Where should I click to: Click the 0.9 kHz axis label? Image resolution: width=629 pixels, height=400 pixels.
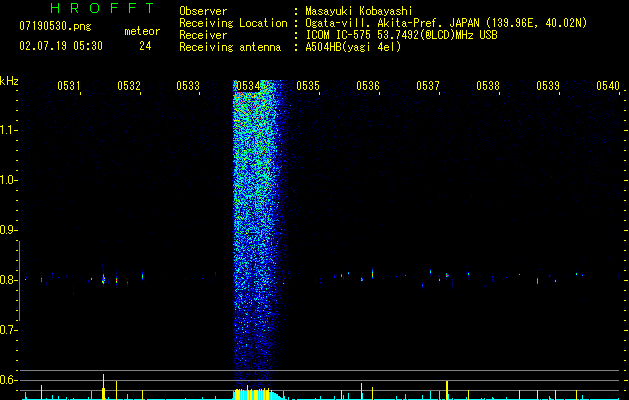coord(7,230)
